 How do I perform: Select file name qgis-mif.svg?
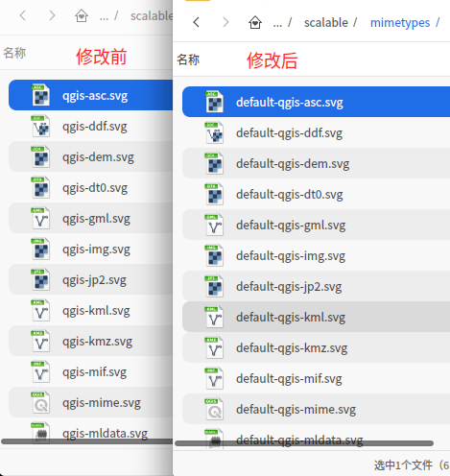[94, 372]
